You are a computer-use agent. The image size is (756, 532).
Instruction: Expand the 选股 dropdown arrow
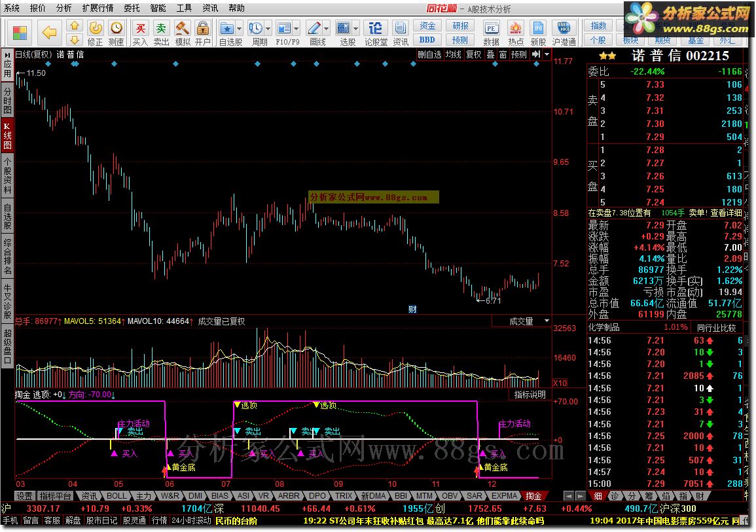point(356,28)
